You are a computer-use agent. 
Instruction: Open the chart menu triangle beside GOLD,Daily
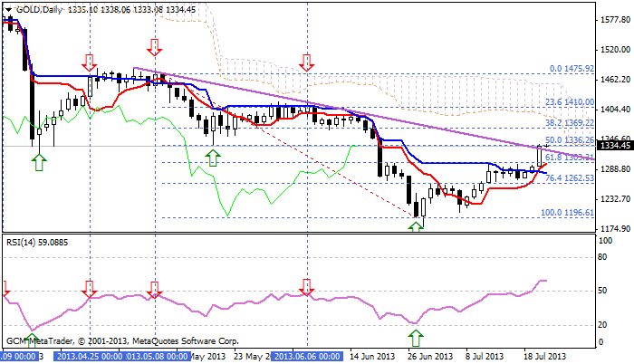pos(8,9)
